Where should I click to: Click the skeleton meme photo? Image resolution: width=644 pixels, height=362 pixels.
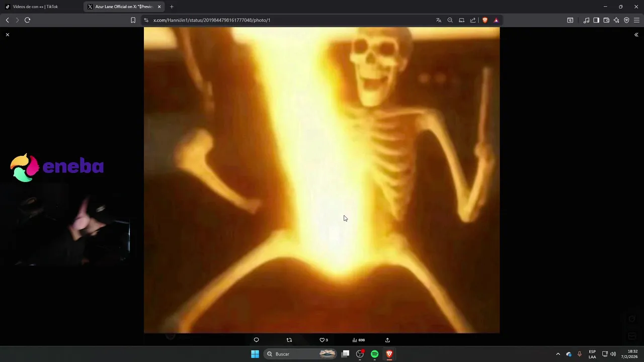[x=321, y=180]
